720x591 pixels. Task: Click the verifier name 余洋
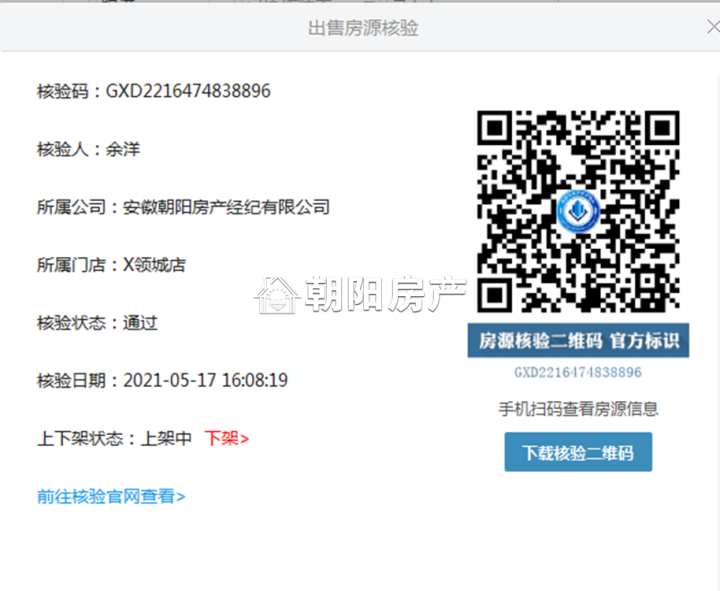pyautogui.click(x=123, y=149)
